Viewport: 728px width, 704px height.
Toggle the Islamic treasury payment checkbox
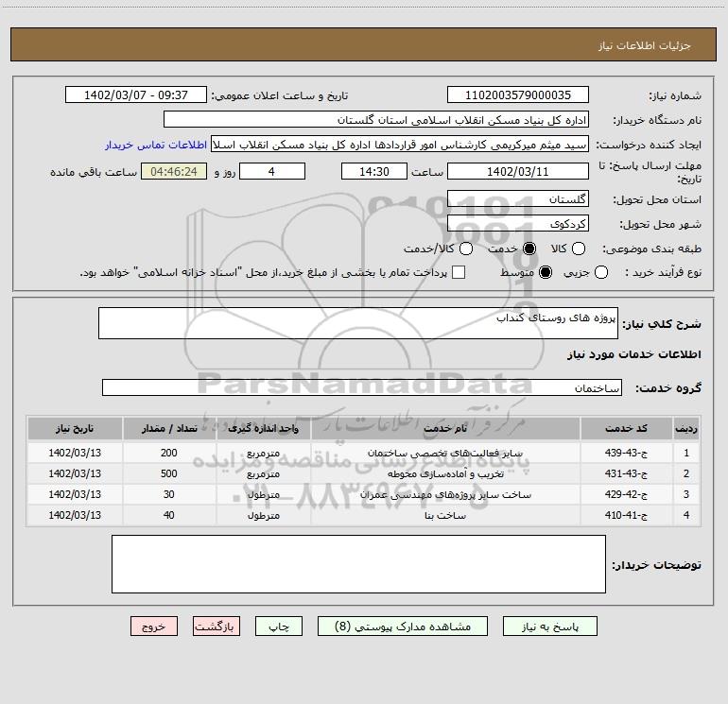[x=459, y=272]
